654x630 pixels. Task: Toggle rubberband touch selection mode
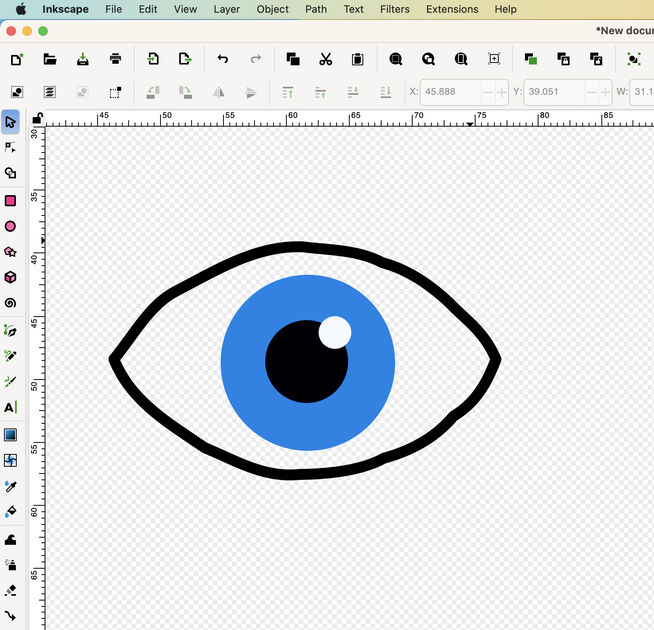tap(115, 92)
